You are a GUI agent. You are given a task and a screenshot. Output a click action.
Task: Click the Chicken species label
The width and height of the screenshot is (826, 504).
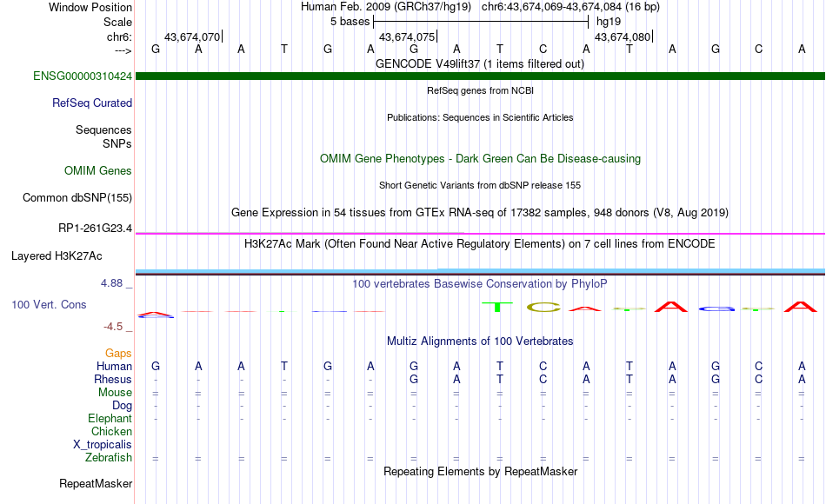pyautogui.click(x=111, y=431)
